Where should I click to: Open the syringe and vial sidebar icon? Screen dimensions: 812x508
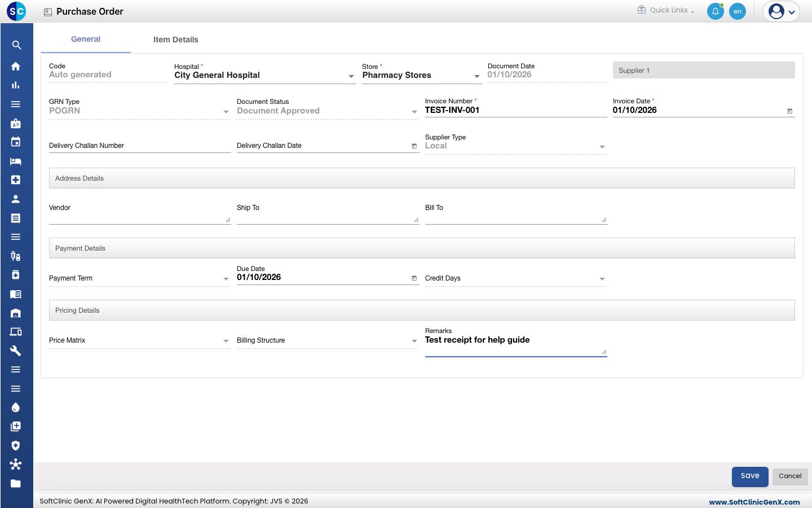16,256
